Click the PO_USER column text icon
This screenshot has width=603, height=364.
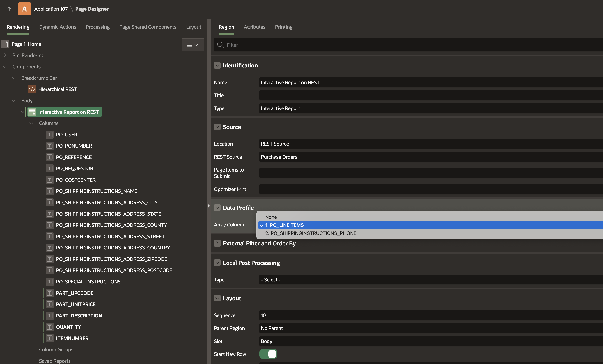tap(50, 135)
